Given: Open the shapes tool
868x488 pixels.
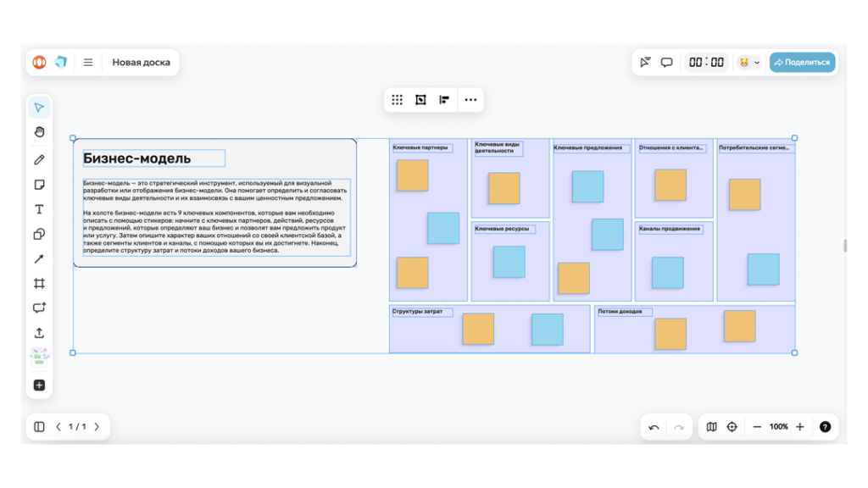Looking at the screenshot, I should click(39, 235).
